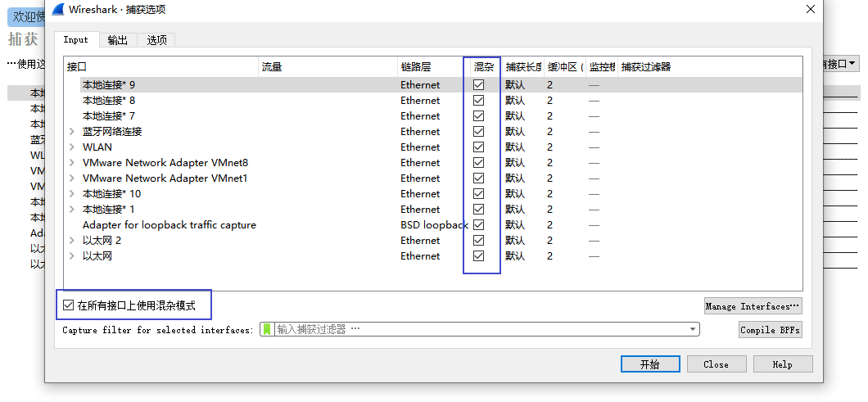Expand VMware Network Adapter VMnet1 row
868x402 pixels.
point(72,178)
